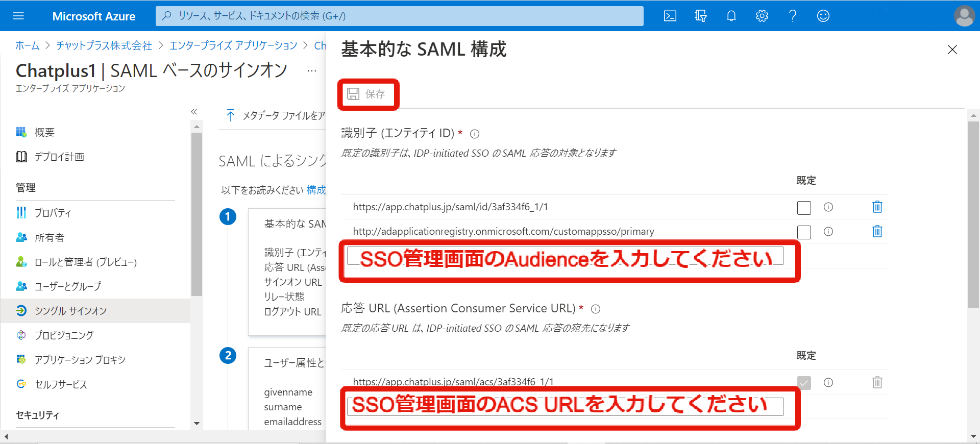Go to プロパティ in the side menu
980x444 pixels.
tap(53, 213)
